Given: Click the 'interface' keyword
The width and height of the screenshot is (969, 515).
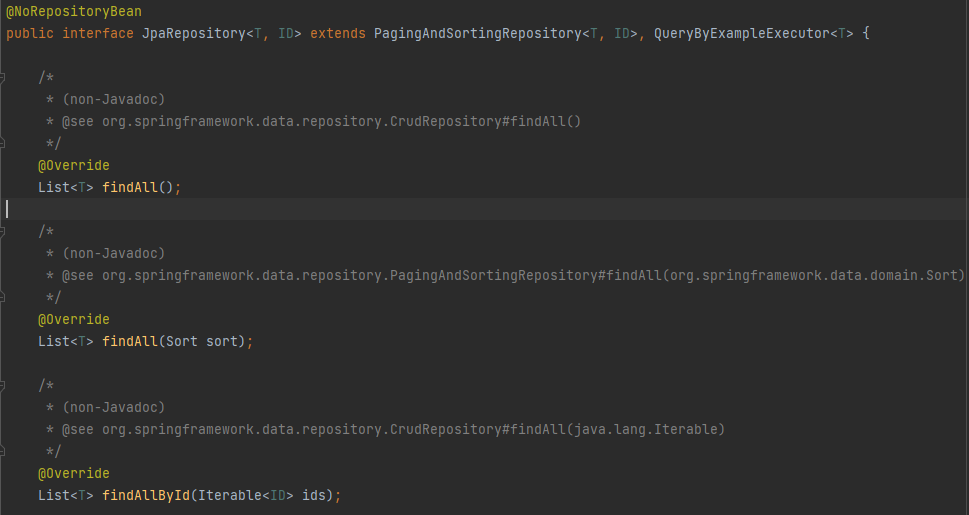Looking at the screenshot, I should (x=98, y=33).
